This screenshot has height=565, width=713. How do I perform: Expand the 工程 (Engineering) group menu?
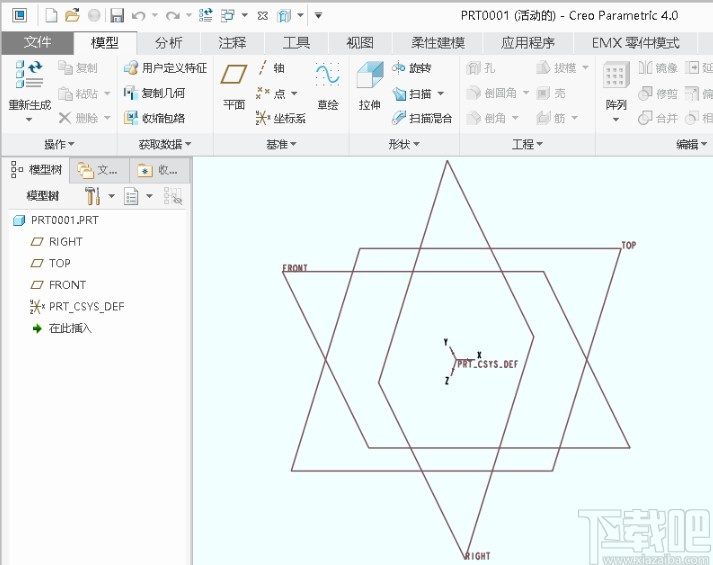(527, 145)
